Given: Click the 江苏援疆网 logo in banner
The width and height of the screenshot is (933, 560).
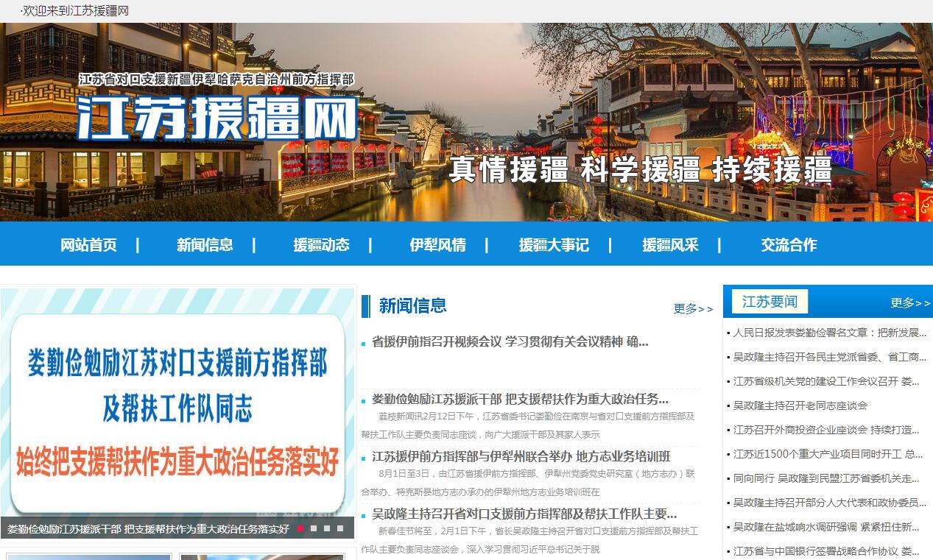Looking at the screenshot, I should (217, 116).
